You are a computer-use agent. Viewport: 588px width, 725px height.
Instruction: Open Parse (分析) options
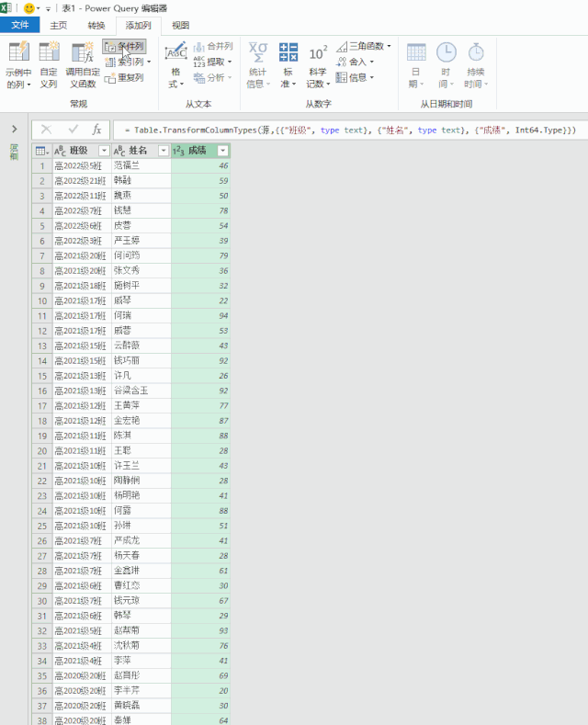pos(212,78)
